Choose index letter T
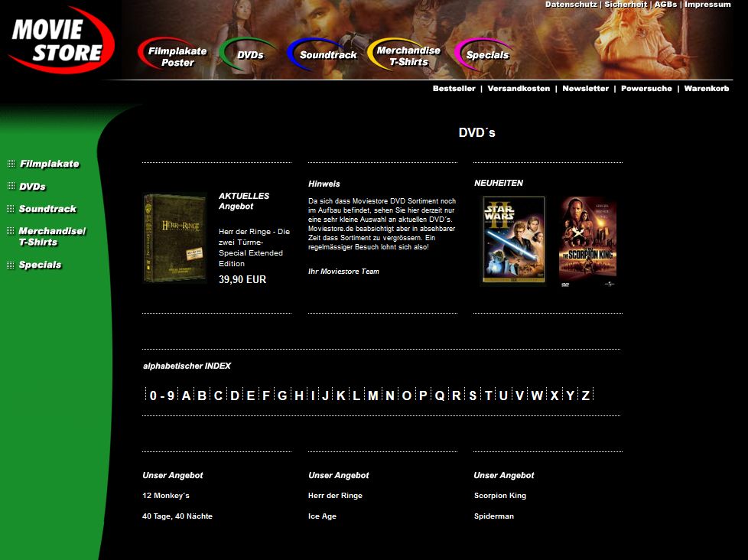748x560 pixels. pos(488,396)
